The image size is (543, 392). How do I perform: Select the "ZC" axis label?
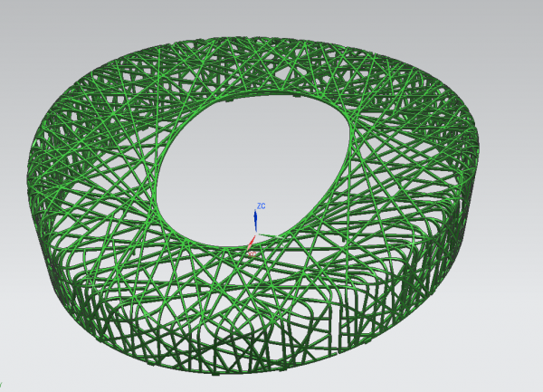262,206
